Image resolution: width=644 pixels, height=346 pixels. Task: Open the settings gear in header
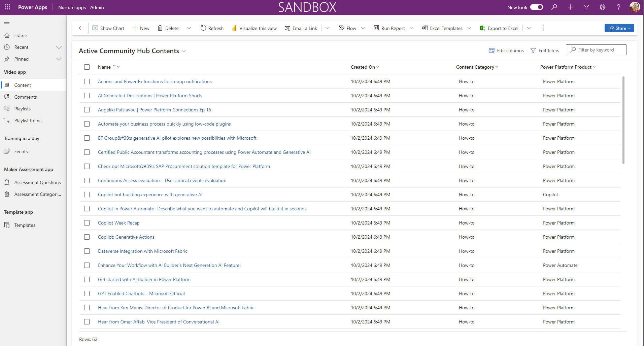tap(603, 7)
